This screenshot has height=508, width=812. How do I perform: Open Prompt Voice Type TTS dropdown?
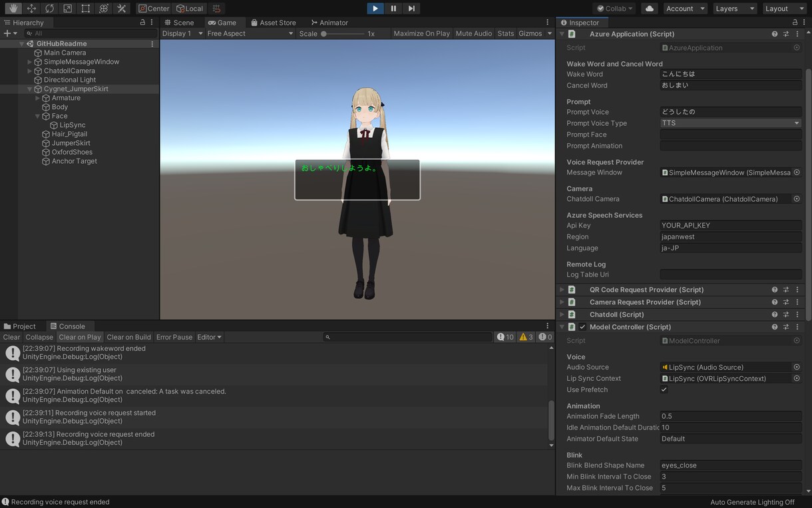[730, 123]
